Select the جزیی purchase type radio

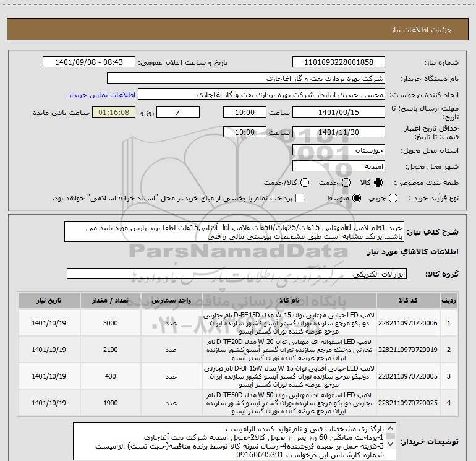(x=393, y=199)
